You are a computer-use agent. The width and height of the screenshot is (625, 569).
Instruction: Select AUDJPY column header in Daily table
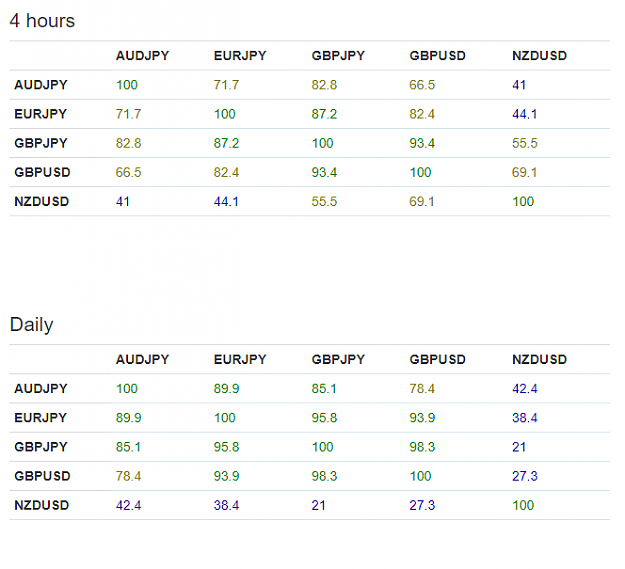(142, 359)
